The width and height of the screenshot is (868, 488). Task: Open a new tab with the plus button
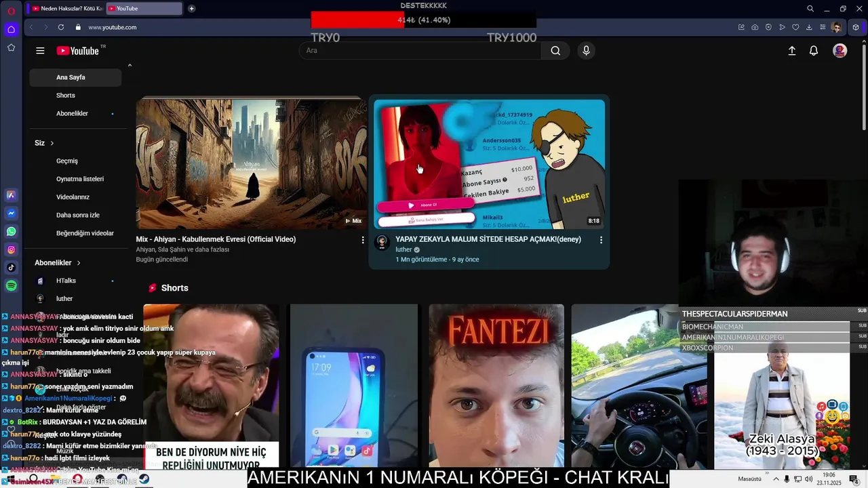[x=192, y=9]
